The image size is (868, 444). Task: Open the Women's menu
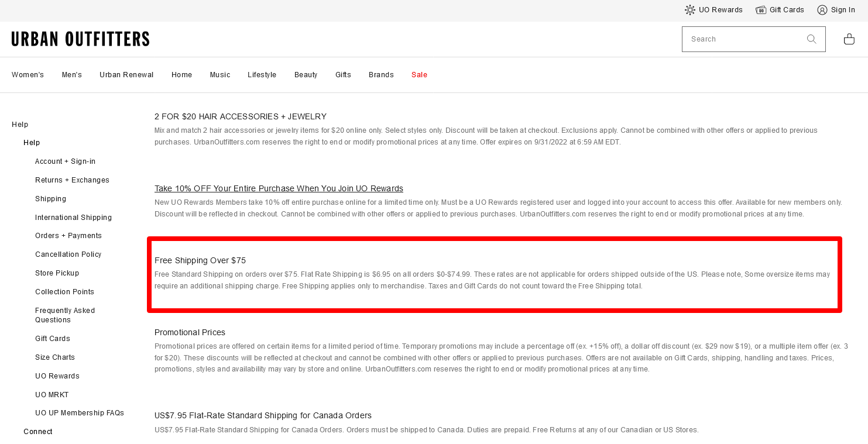click(28, 75)
